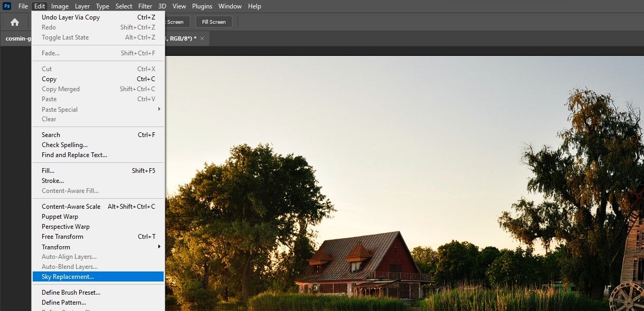Select Content-Aware Scale
This screenshot has width=644, height=311.
tap(98, 207)
